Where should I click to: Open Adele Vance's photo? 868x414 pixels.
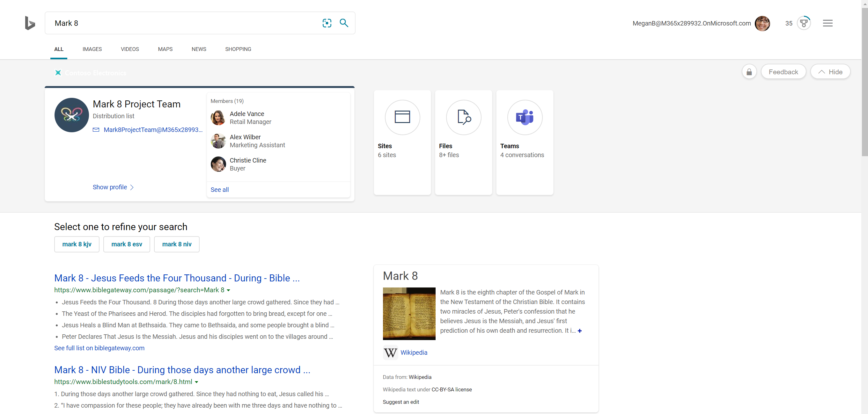(x=218, y=118)
